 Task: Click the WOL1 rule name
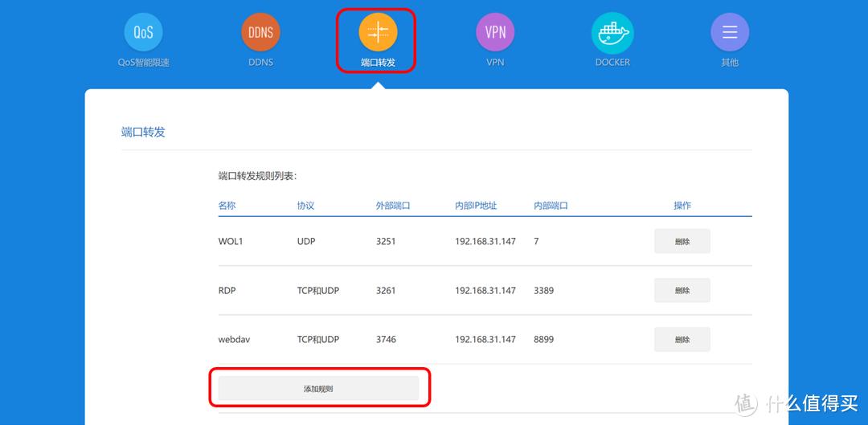click(x=231, y=241)
